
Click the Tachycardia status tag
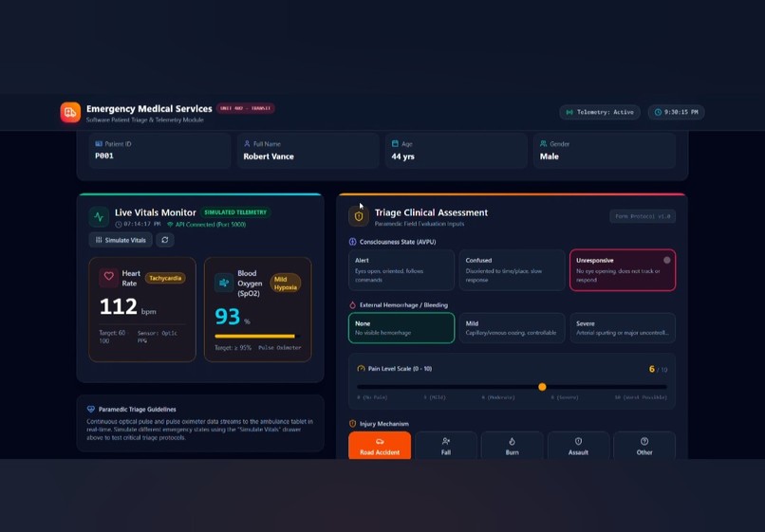pyautogui.click(x=165, y=278)
